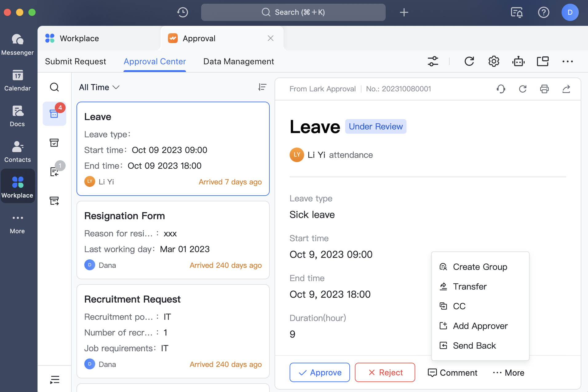
Task: Open Approval settings gear
Action: (x=494, y=61)
